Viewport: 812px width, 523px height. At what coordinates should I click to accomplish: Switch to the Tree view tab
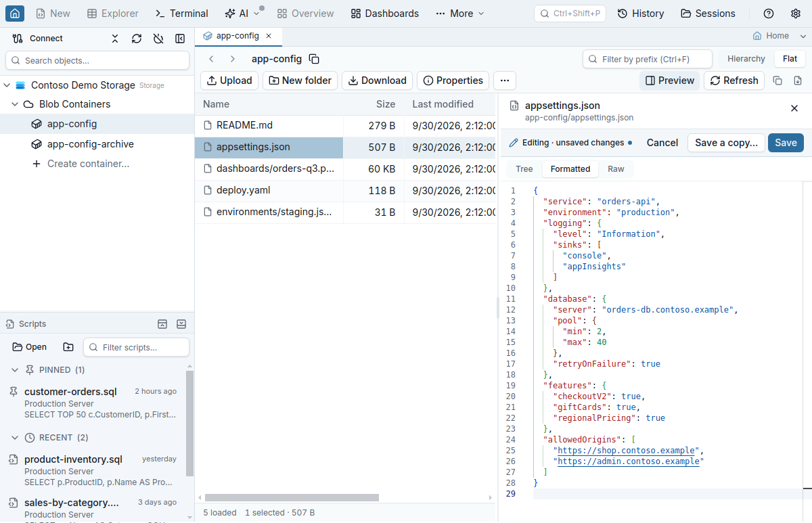click(x=524, y=169)
